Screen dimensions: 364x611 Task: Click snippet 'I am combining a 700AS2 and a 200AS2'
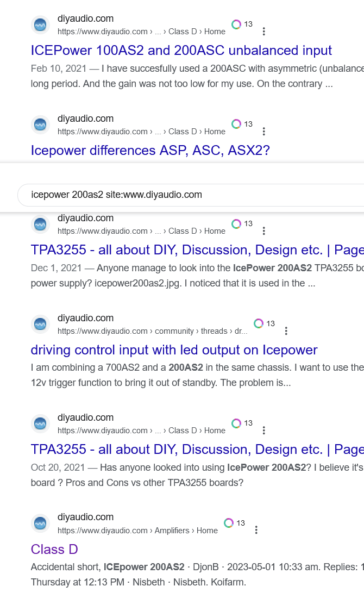[x=197, y=375]
